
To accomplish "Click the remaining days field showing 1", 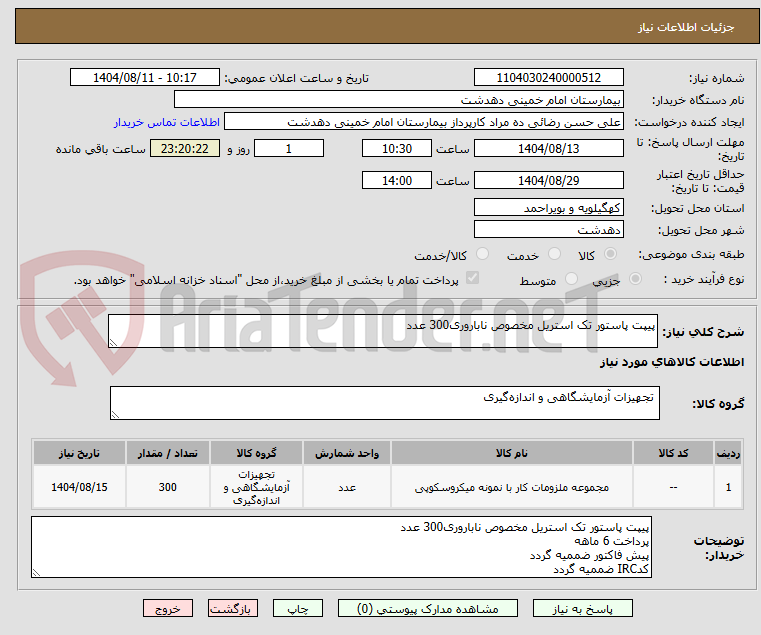I will click(289, 149).
